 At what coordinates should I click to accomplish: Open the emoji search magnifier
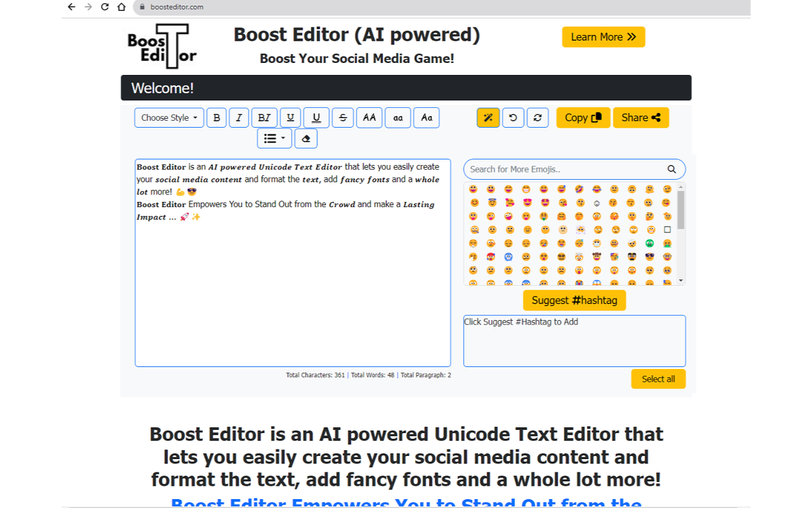pyautogui.click(x=671, y=169)
